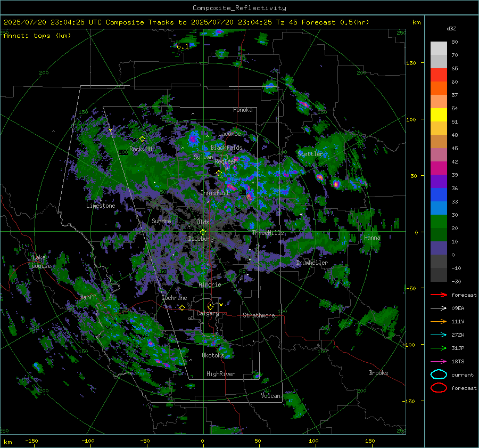
Task: Click the Drumheller city label
Action: tap(312, 263)
